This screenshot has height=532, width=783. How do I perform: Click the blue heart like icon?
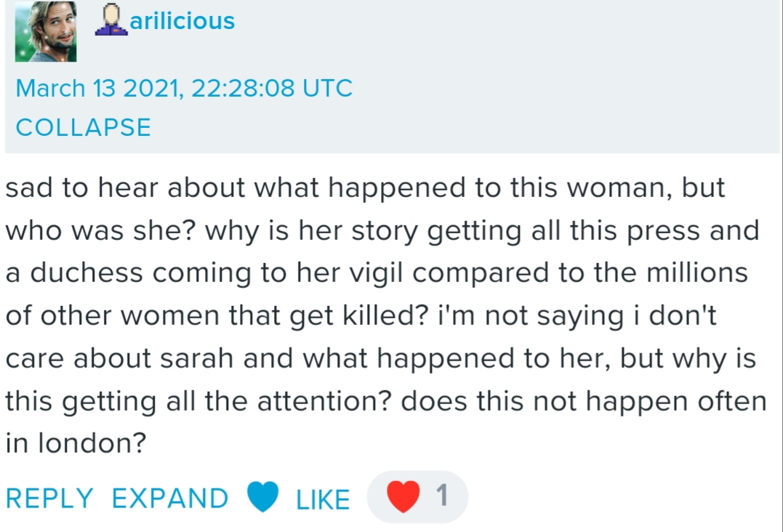coord(263,498)
